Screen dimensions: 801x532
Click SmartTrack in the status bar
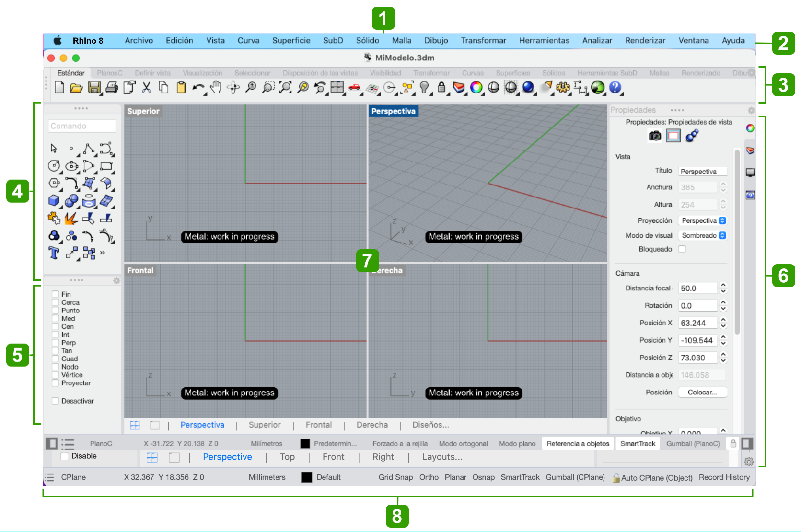[x=637, y=444]
